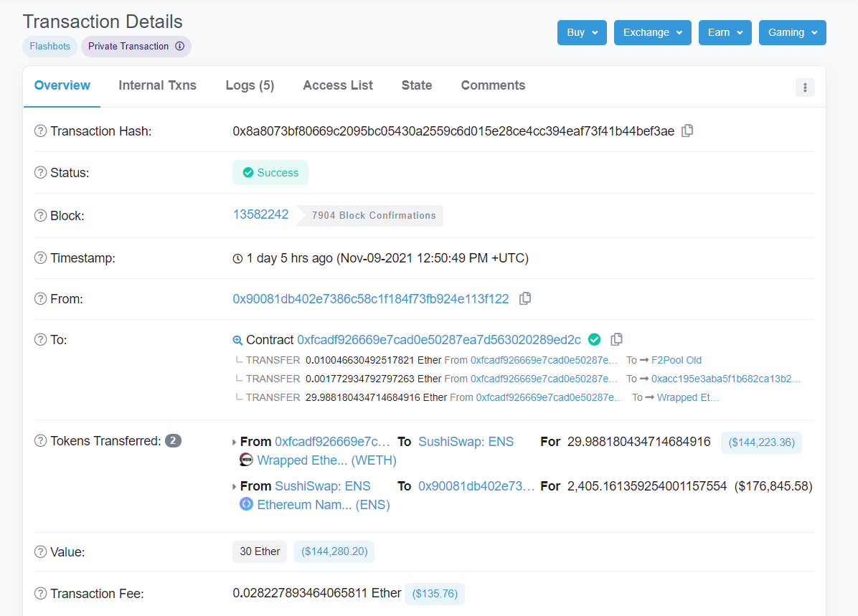Click the Private Transaction badge
858x616 pixels.
pos(136,46)
